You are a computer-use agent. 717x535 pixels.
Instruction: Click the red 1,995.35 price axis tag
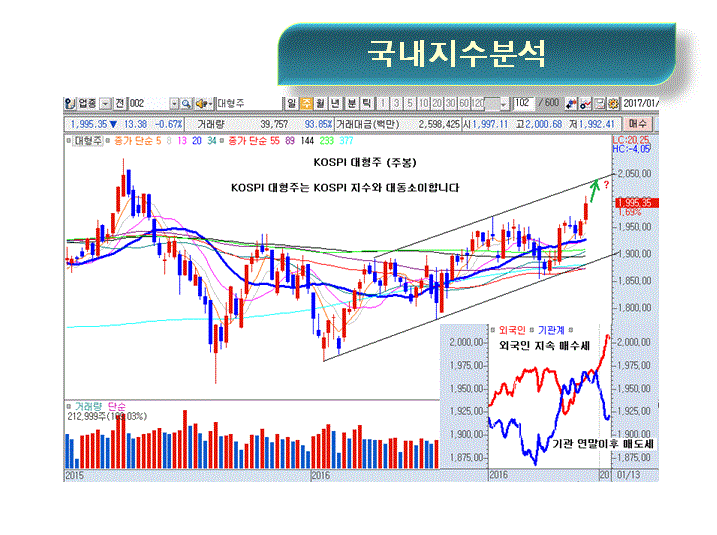click(635, 203)
